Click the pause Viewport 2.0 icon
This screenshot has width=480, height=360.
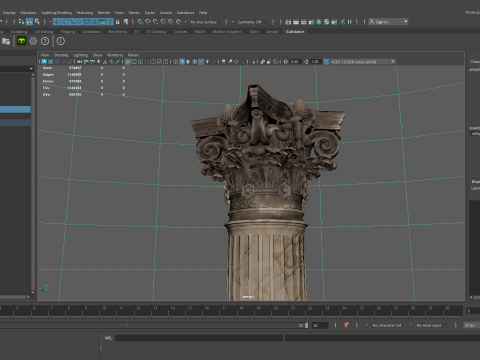(350, 22)
